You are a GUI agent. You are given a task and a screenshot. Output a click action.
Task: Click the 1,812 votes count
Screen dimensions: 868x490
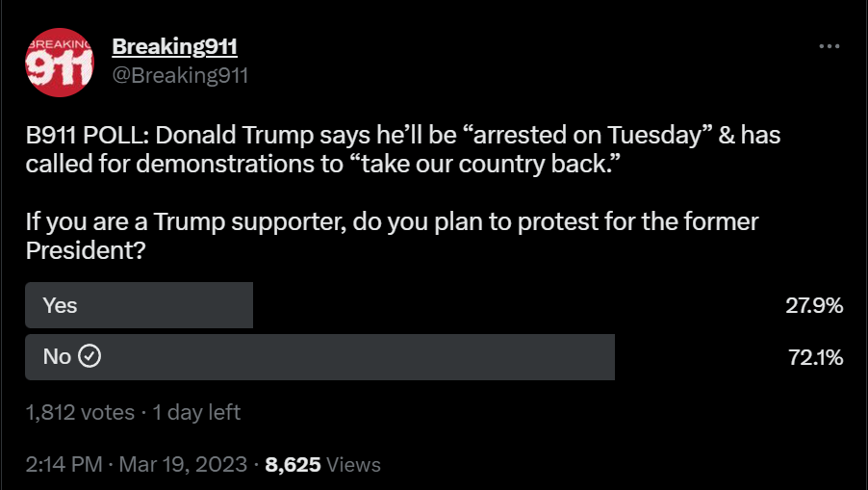(81, 413)
